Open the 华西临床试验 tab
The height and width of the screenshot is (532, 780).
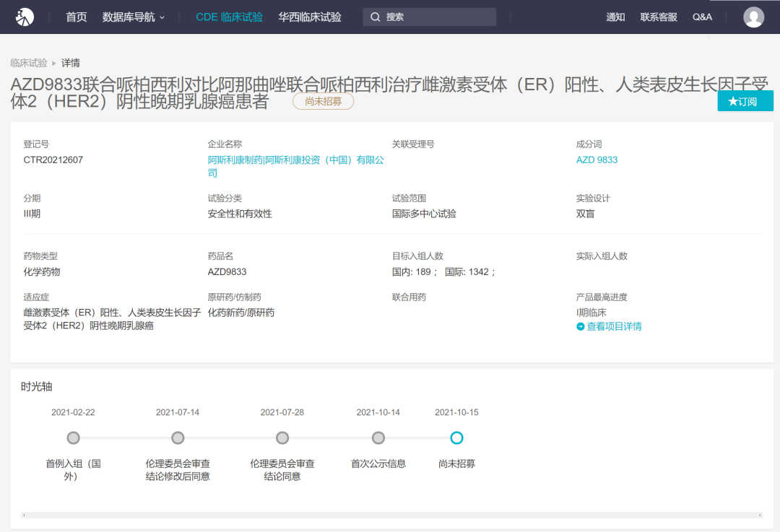(310, 17)
